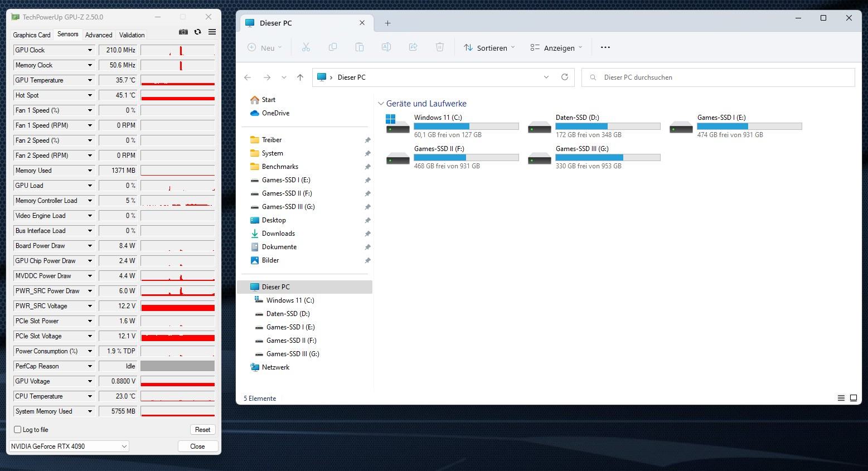Click the delete trash icon in Explorer
The height and width of the screenshot is (471, 868).
pos(440,47)
